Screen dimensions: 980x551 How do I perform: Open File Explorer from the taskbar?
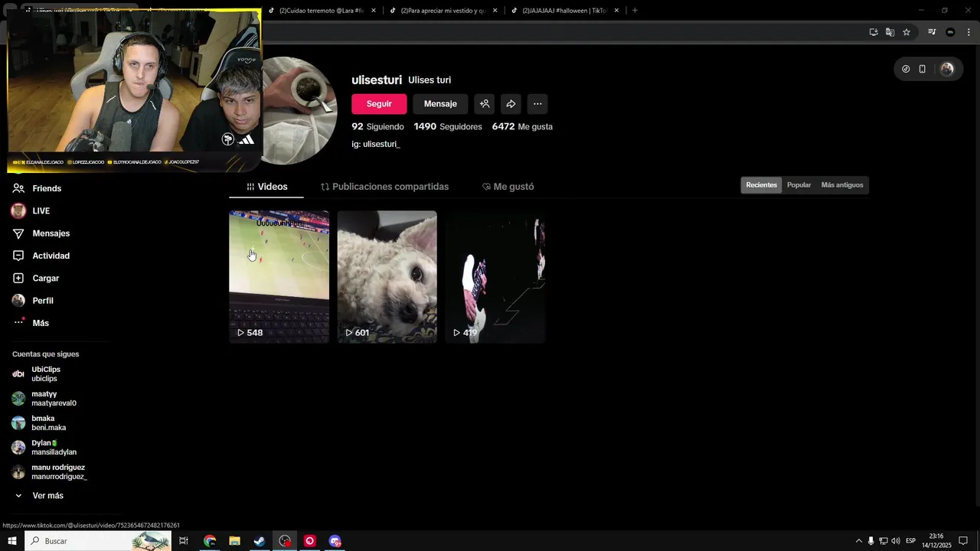[x=235, y=541]
